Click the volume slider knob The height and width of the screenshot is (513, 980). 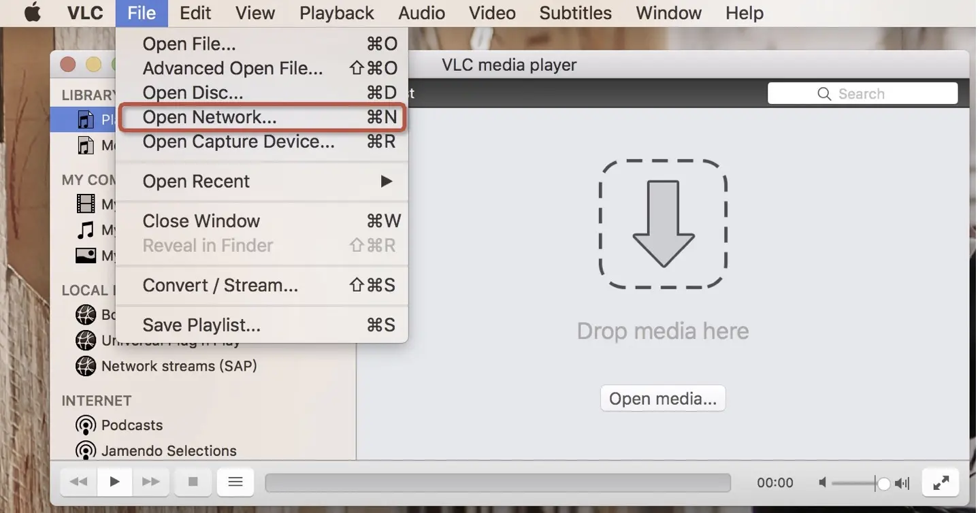click(x=883, y=484)
